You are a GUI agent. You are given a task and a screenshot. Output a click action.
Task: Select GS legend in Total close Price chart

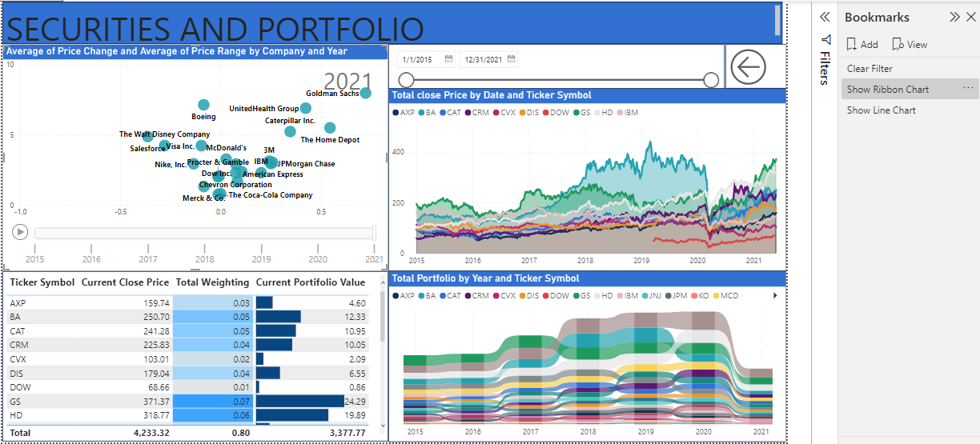(x=581, y=113)
